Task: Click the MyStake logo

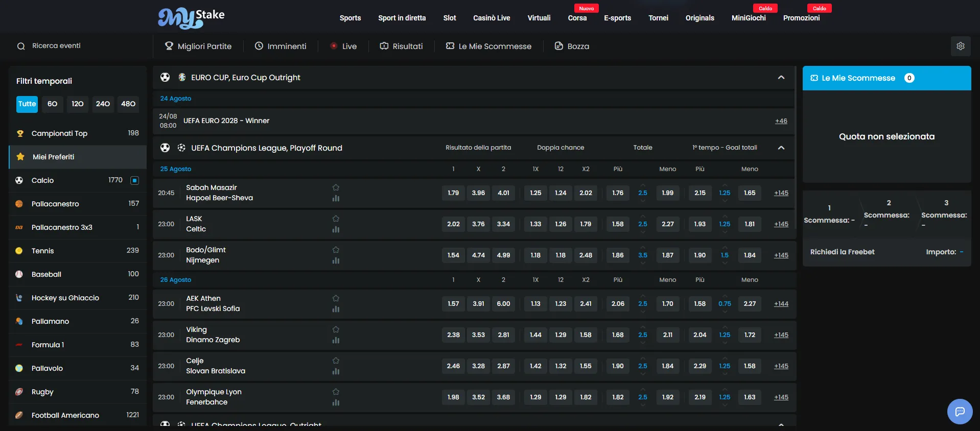Action: (191, 18)
